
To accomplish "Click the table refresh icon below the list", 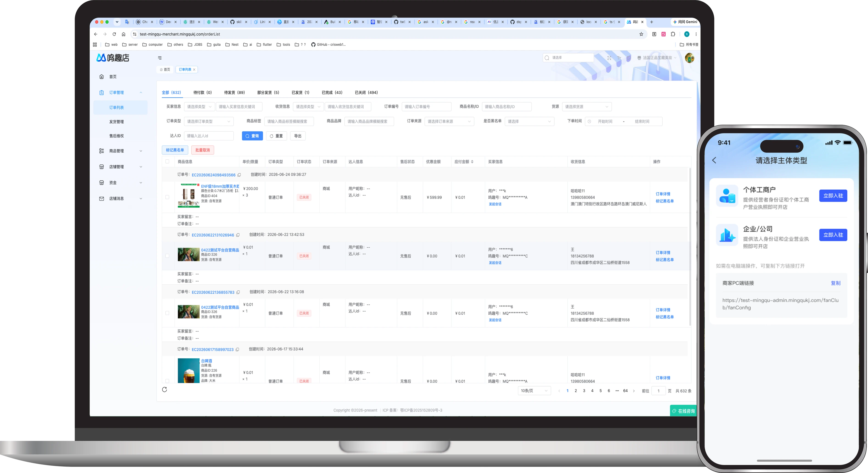I will point(164,390).
